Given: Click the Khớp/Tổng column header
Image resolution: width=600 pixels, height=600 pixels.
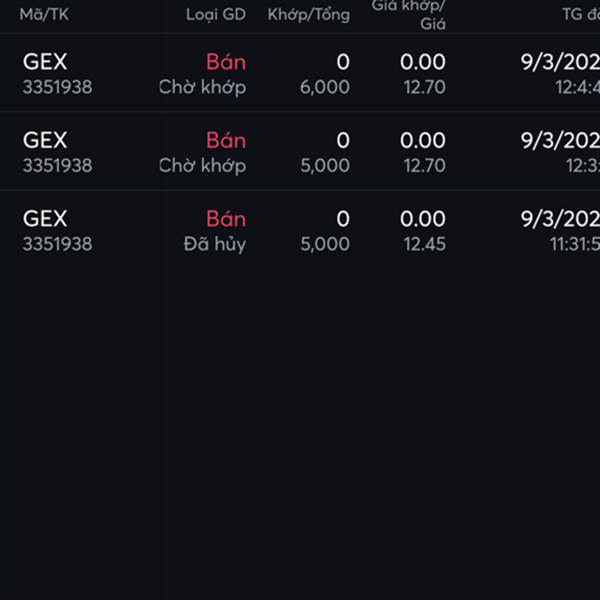Looking at the screenshot, I should coord(308,15).
